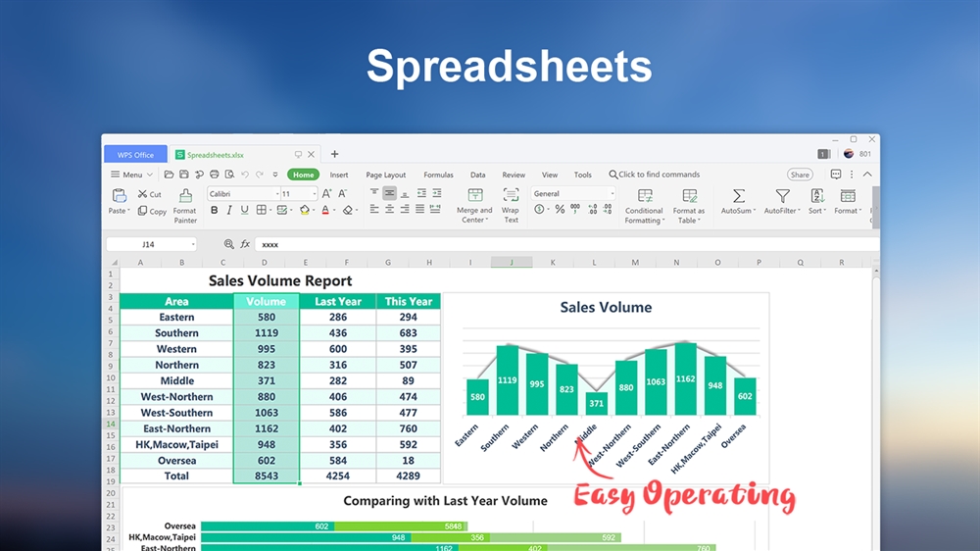Click the Wrap Text button
980x551 pixels.
[511, 206]
